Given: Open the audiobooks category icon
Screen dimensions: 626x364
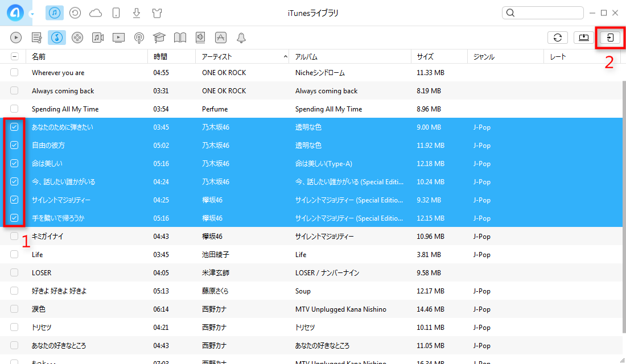Looking at the screenshot, I should tap(200, 38).
